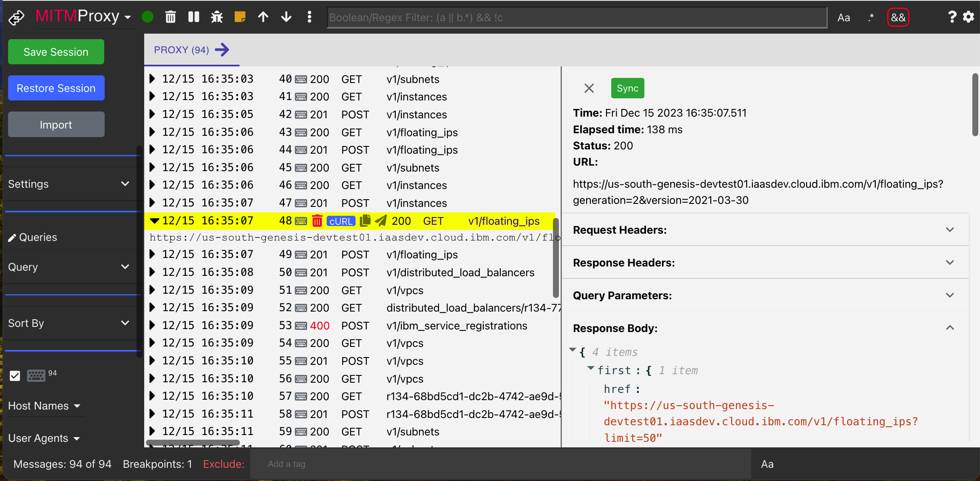Click the resend paper plane icon

pyautogui.click(x=381, y=221)
